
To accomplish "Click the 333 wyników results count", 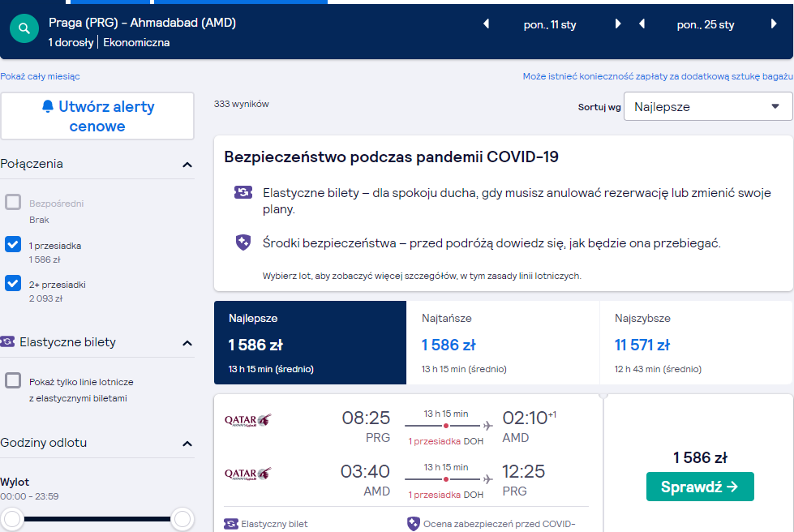I will point(242,104).
